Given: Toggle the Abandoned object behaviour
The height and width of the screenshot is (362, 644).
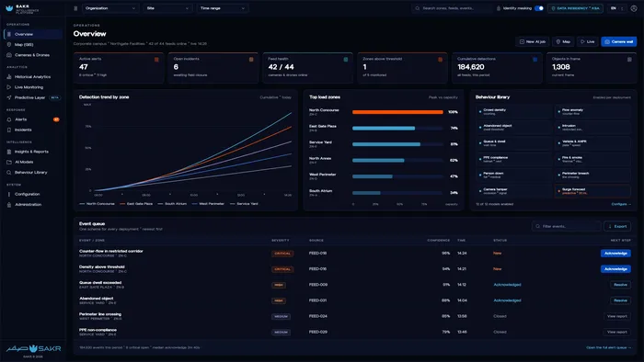Looking at the screenshot, I should pyautogui.click(x=513, y=128).
